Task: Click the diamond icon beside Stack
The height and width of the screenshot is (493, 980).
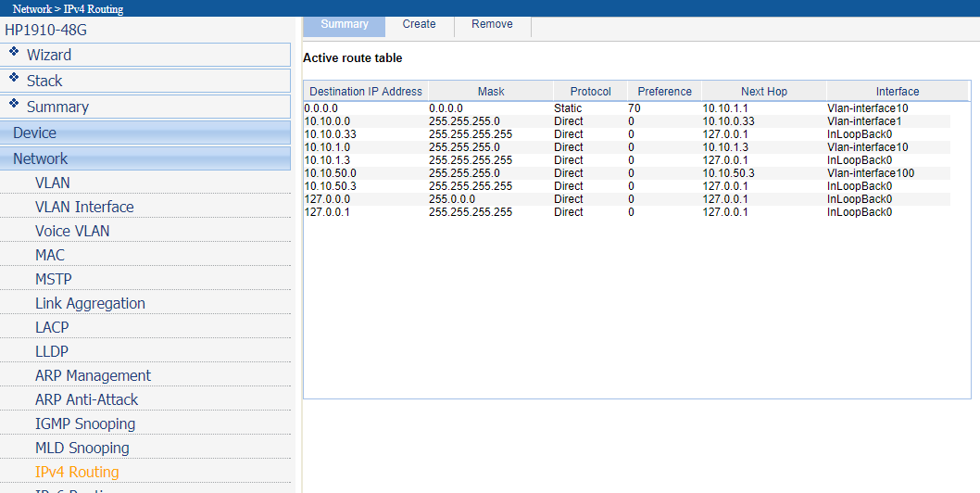Action: click(x=14, y=78)
